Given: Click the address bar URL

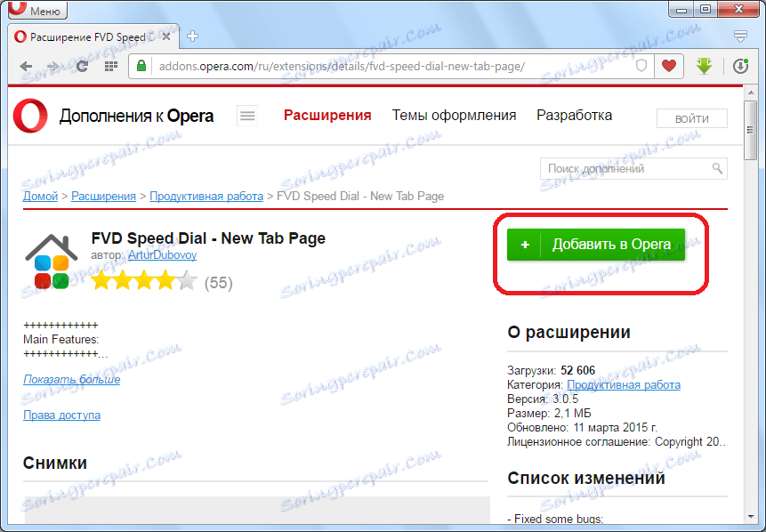Looking at the screenshot, I should pos(342,66).
